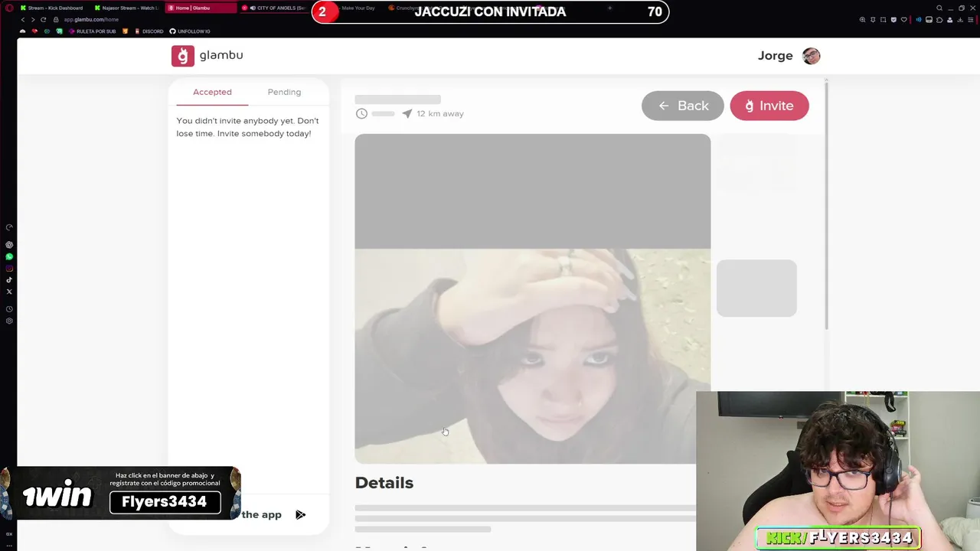
Task: Open X (Twitter) in the Opera sidebar
Action: pyautogui.click(x=9, y=292)
